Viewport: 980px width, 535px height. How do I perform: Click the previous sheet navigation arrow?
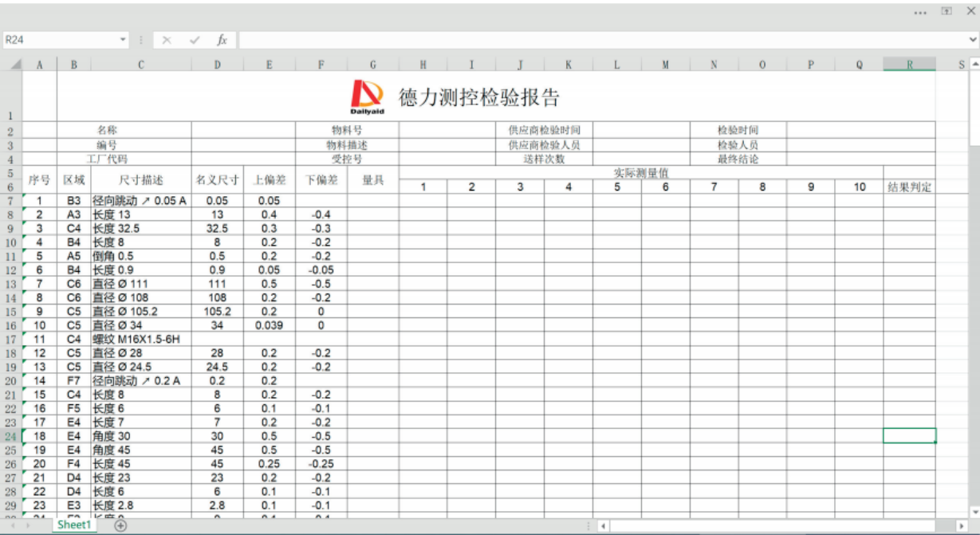click(14, 526)
